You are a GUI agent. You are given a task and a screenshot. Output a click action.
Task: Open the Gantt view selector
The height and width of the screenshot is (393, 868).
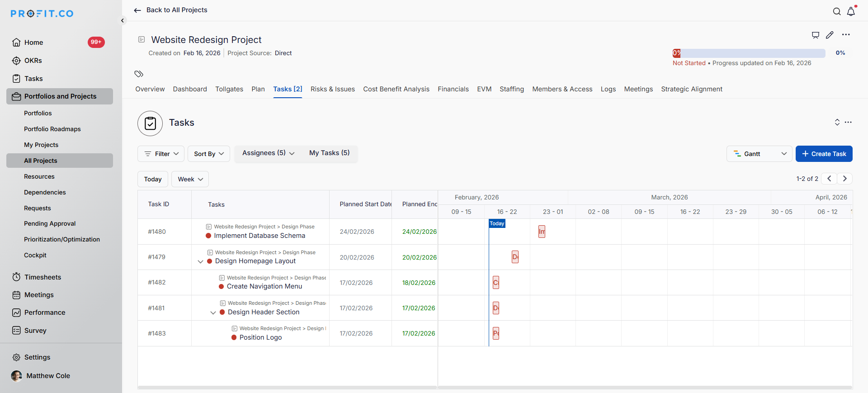(x=759, y=154)
